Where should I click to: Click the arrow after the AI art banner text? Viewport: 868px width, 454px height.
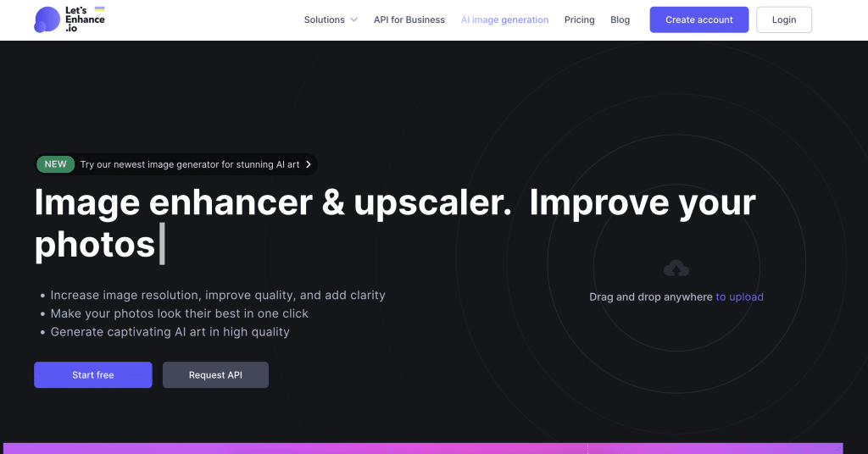[309, 164]
